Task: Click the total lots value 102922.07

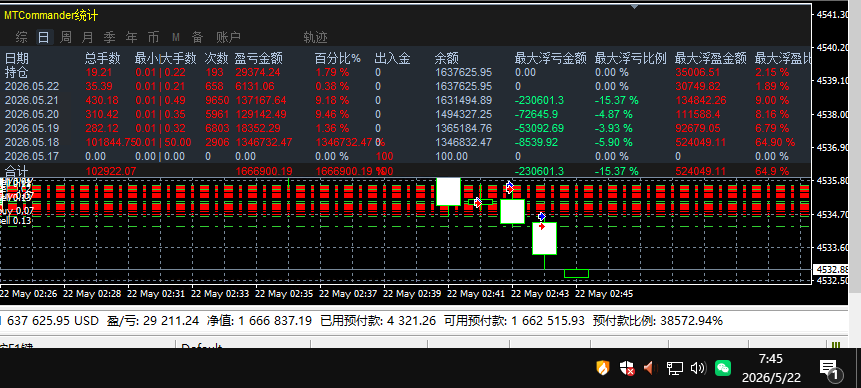Action: (111, 171)
